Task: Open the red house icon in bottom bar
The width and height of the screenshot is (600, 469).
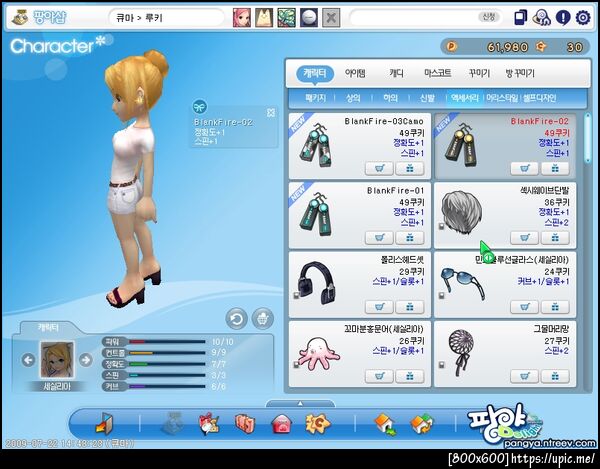Action: pyautogui.click(x=281, y=424)
